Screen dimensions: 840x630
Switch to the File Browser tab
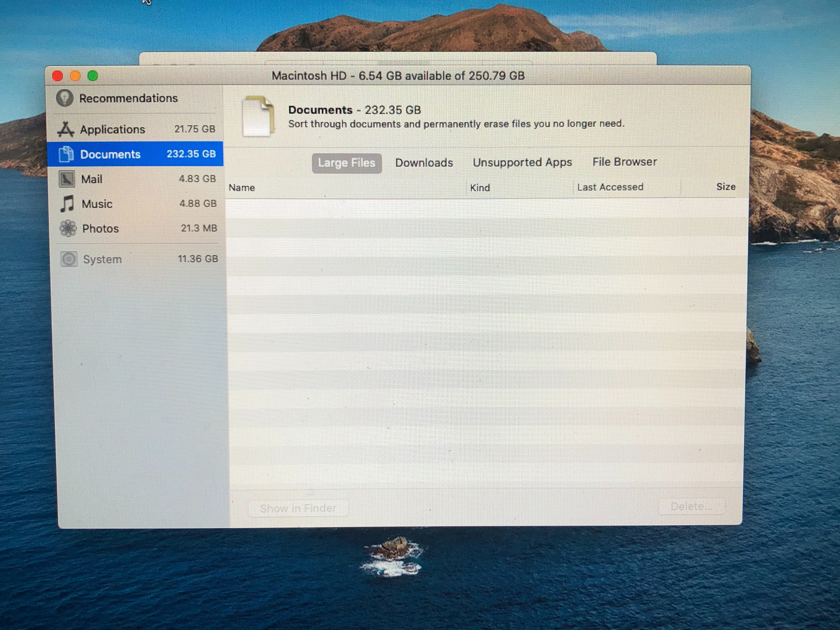(x=624, y=162)
